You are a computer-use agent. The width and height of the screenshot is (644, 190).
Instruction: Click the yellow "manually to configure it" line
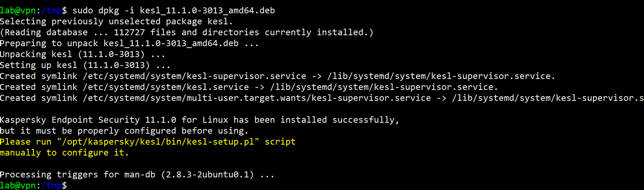point(64,153)
